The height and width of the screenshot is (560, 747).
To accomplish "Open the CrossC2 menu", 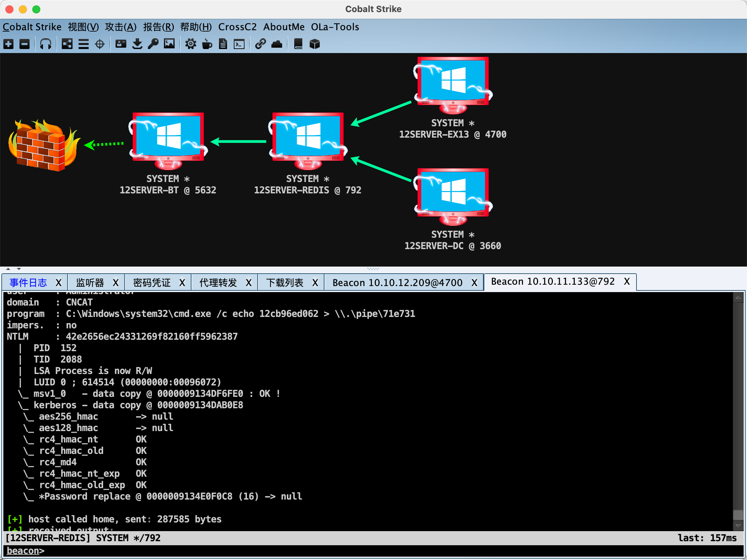I will coord(237,27).
